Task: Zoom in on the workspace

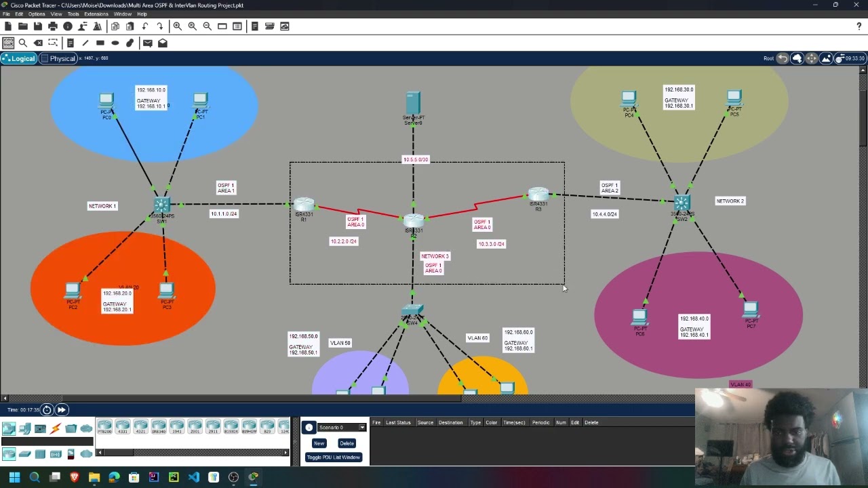Action: tap(177, 26)
